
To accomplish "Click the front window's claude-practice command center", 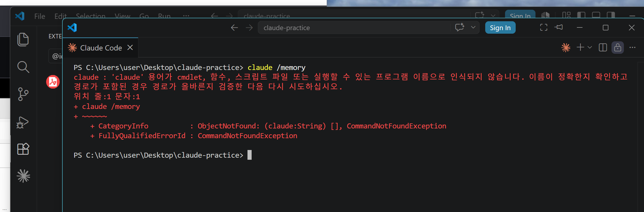I will coord(354,28).
